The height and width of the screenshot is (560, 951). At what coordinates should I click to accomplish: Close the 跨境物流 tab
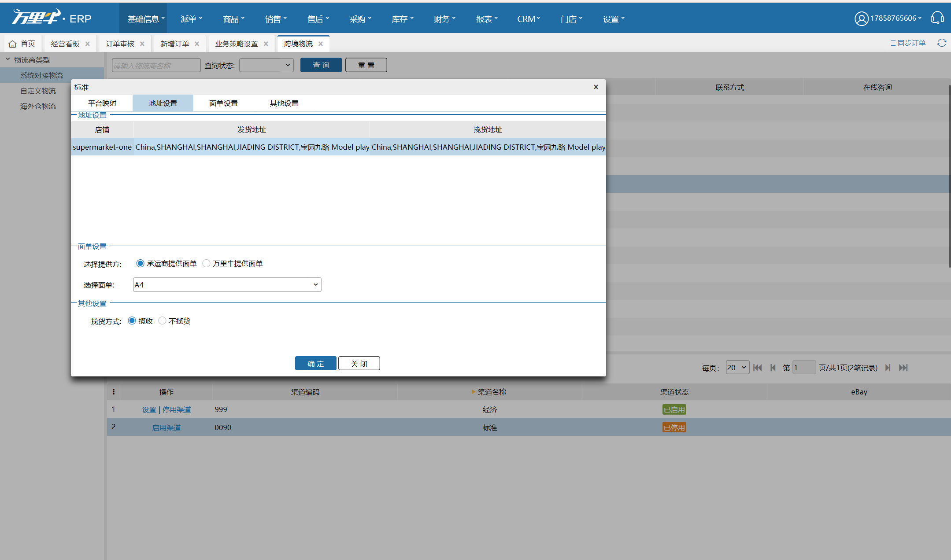coord(321,44)
